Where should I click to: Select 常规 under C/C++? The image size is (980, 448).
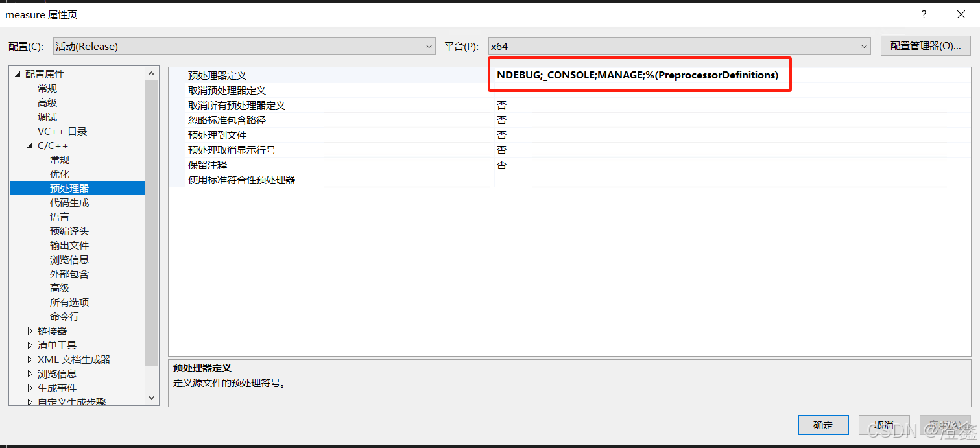click(x=60, y=160)
